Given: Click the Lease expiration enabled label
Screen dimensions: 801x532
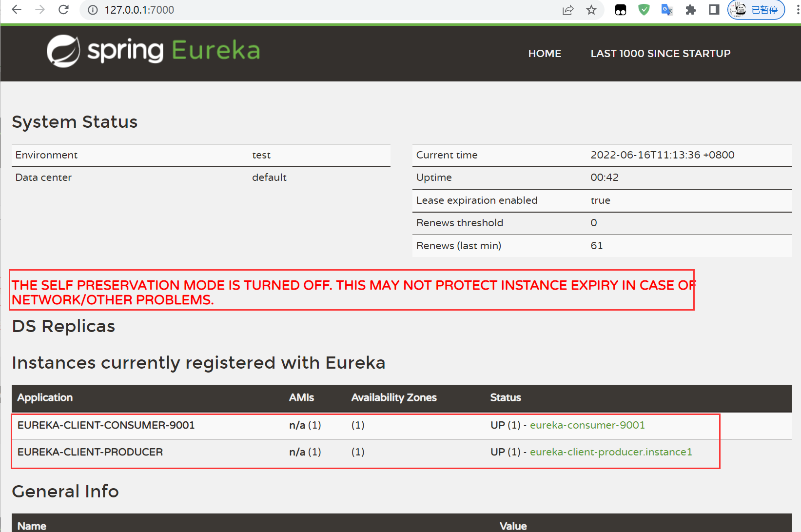Looking at the screenshot, I should (477, 200).
